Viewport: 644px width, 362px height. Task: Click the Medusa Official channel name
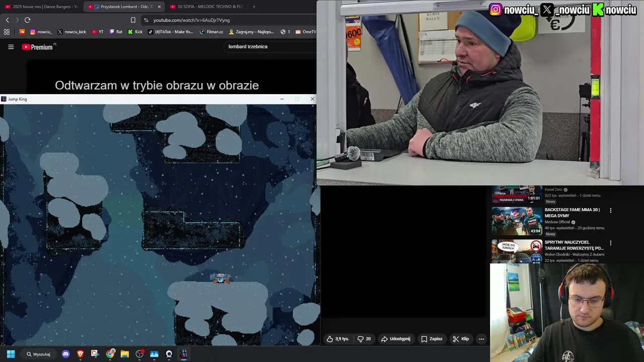point(557,222)
